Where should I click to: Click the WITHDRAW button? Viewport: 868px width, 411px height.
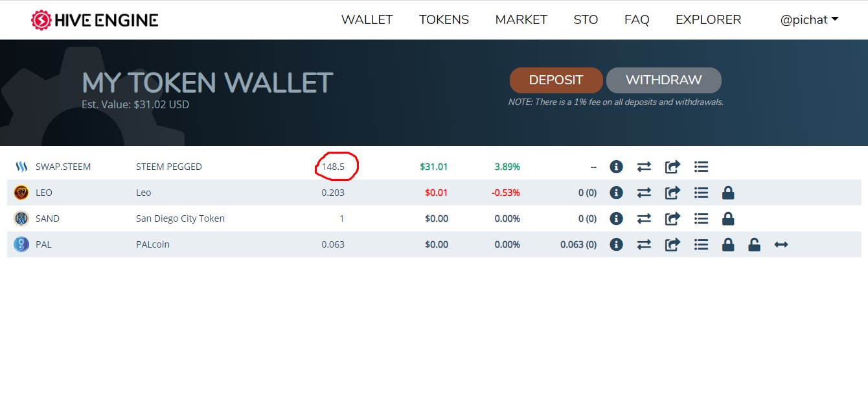tap(663, 80)
